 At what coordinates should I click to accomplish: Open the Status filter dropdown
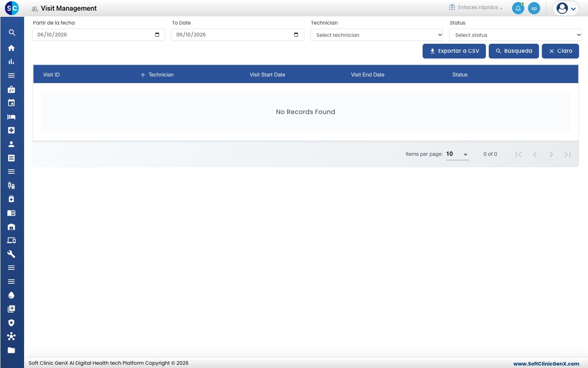point(515,35)
